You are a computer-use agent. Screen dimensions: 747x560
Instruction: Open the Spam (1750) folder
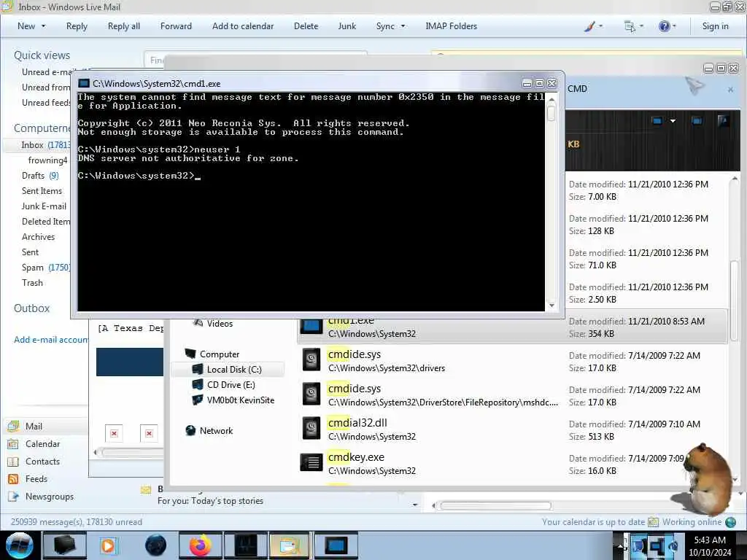tap(46, 268)
